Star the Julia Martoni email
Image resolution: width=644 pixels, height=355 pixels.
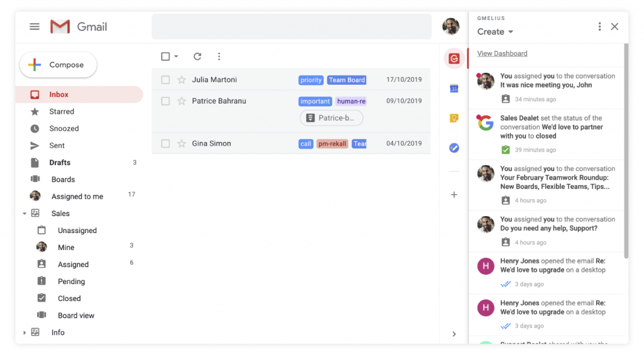(x=182, y=80)
